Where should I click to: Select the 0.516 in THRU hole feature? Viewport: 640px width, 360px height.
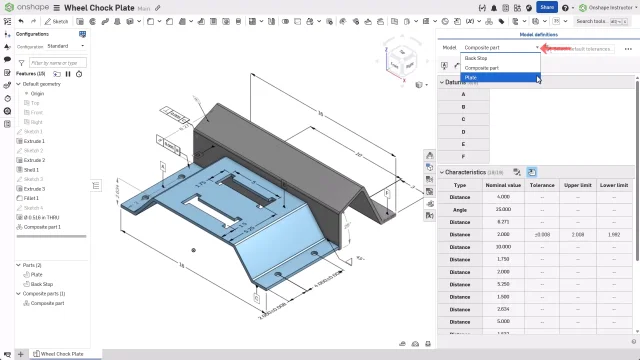click(41, 218)
